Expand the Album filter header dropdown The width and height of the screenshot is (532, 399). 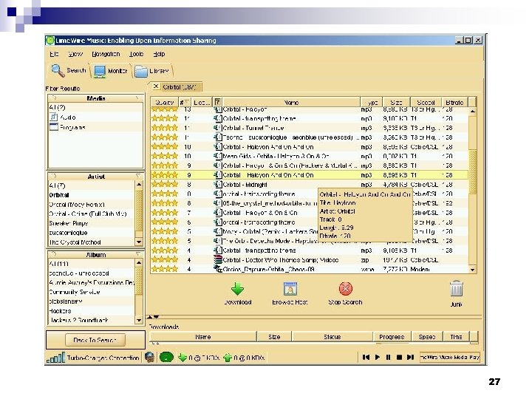pyautogui.click(x=137, y=253)
